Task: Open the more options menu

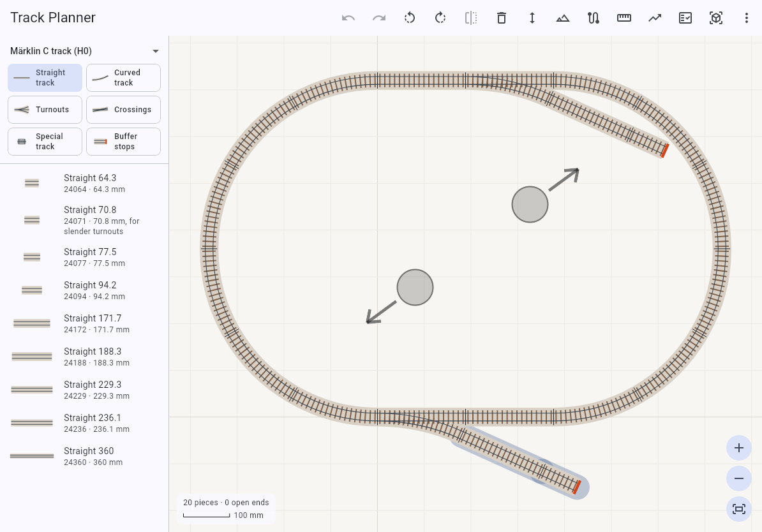Action: pyautogui.click(x=747, y=18)
